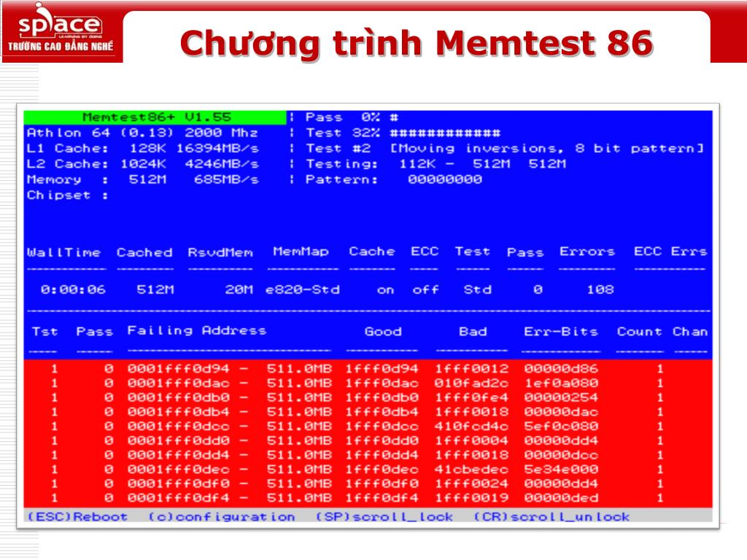Click the green Memtest86+ V1.55 header
This screenshot has width=747, height=560.
point(155,117)
